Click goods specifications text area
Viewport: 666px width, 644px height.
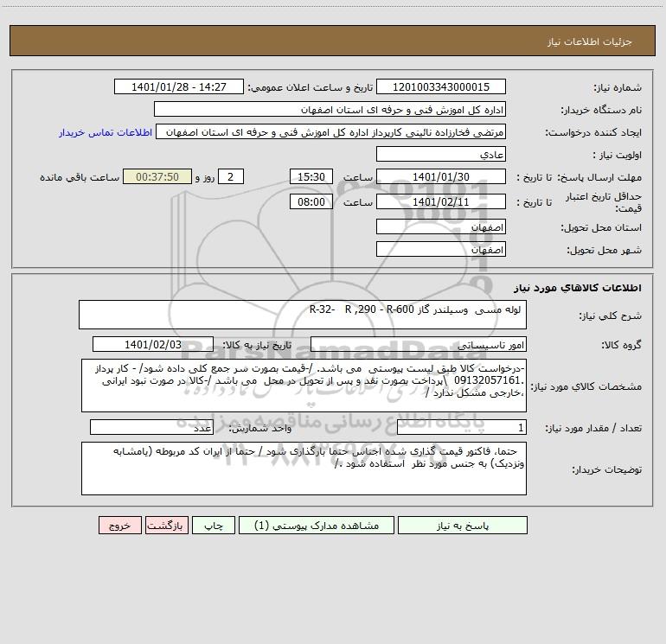point(304,386)
